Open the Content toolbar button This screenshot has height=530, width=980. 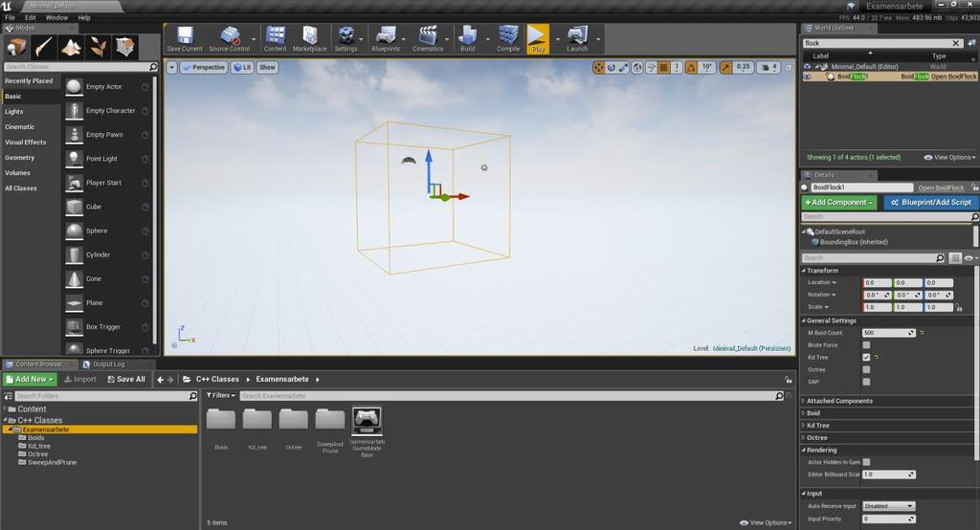pos(275,39)
